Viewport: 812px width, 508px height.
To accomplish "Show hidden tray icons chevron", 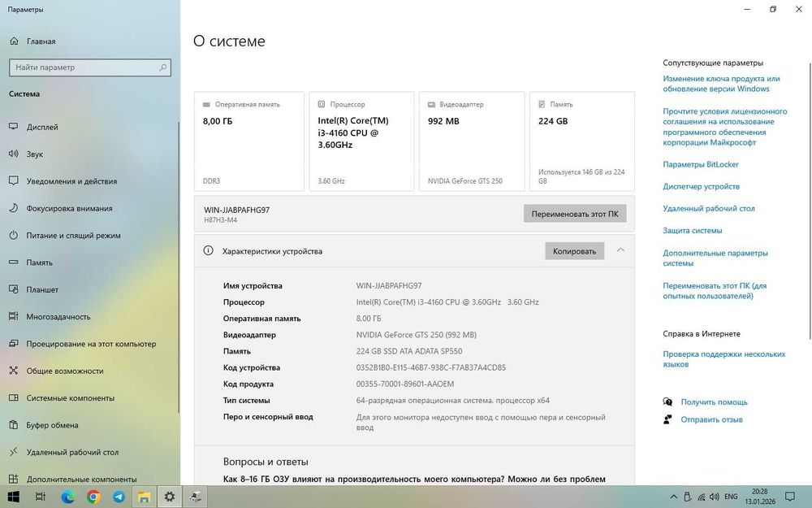I will [x=673, y=497].
